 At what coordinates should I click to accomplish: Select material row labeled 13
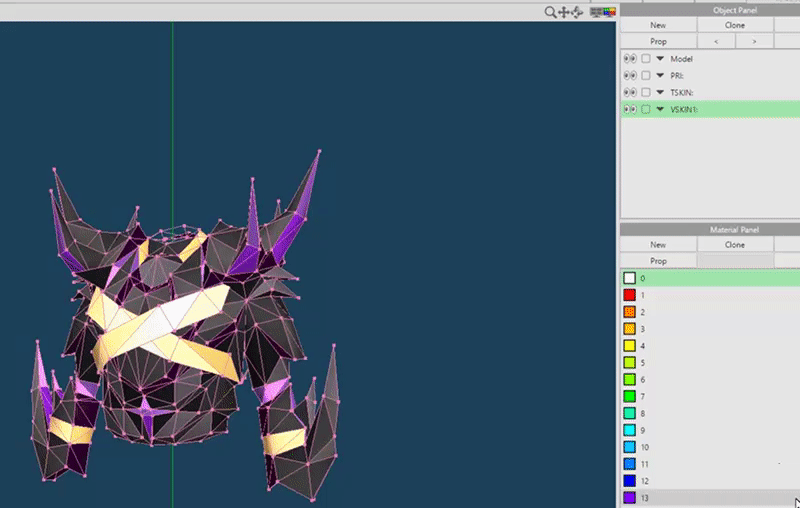[x=710, y=498]
